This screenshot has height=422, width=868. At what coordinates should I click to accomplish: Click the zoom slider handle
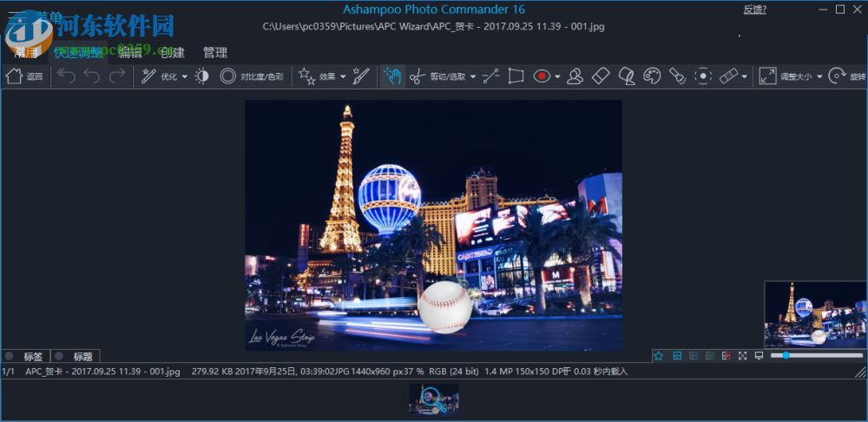coord(786,355)
